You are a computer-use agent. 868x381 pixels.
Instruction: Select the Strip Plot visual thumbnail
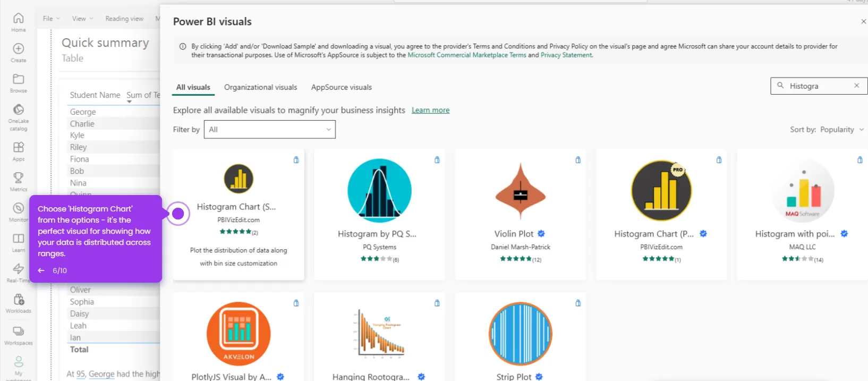[521, 334]
